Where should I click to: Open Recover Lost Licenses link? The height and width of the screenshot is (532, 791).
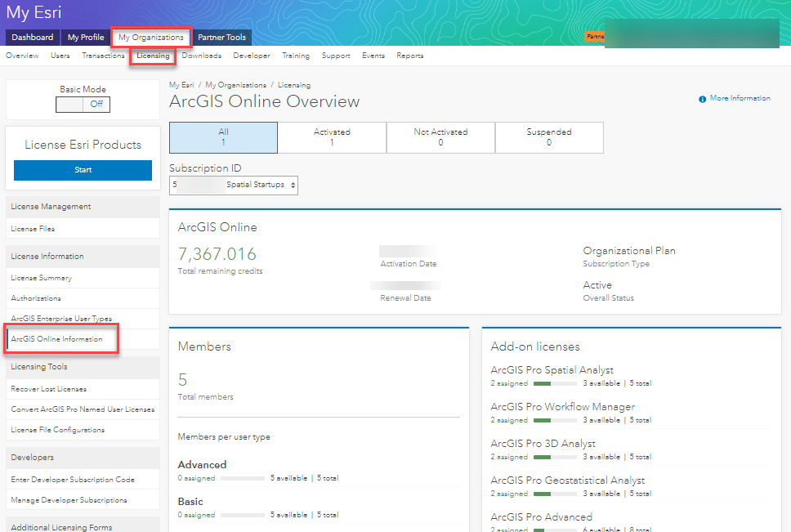tap(48, 389)
